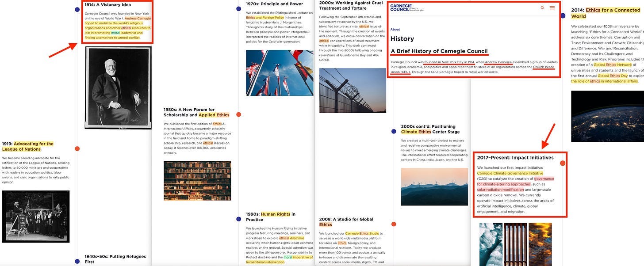Click highlighted 'Carnegie Ethics Studio' text

click(x=362, y=233)
